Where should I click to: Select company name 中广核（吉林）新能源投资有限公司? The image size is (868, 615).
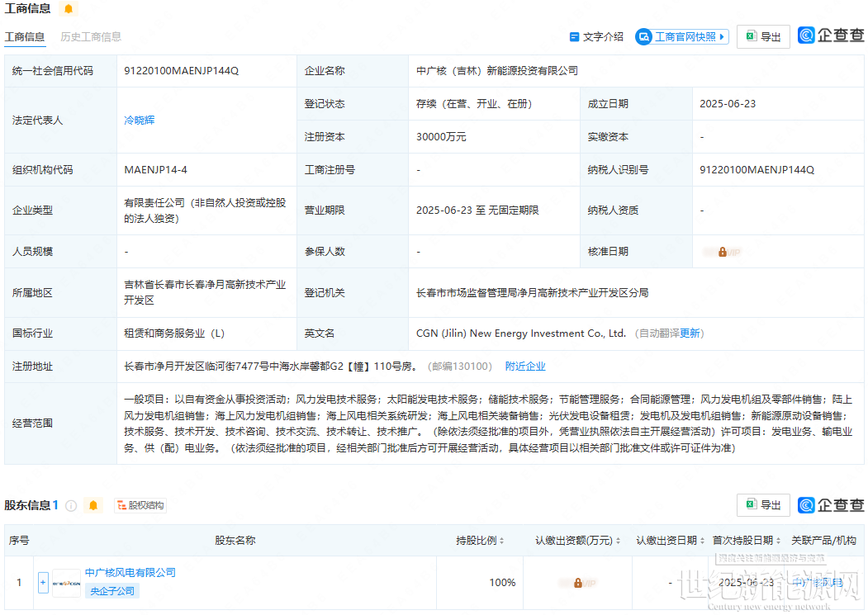pos(497,71)
